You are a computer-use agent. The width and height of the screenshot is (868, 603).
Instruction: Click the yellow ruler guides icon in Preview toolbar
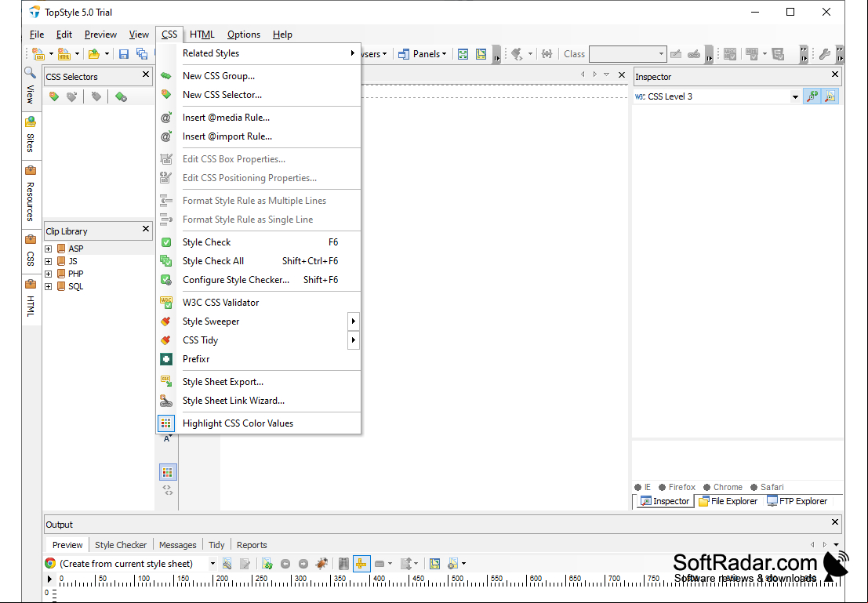coord(361,564)
